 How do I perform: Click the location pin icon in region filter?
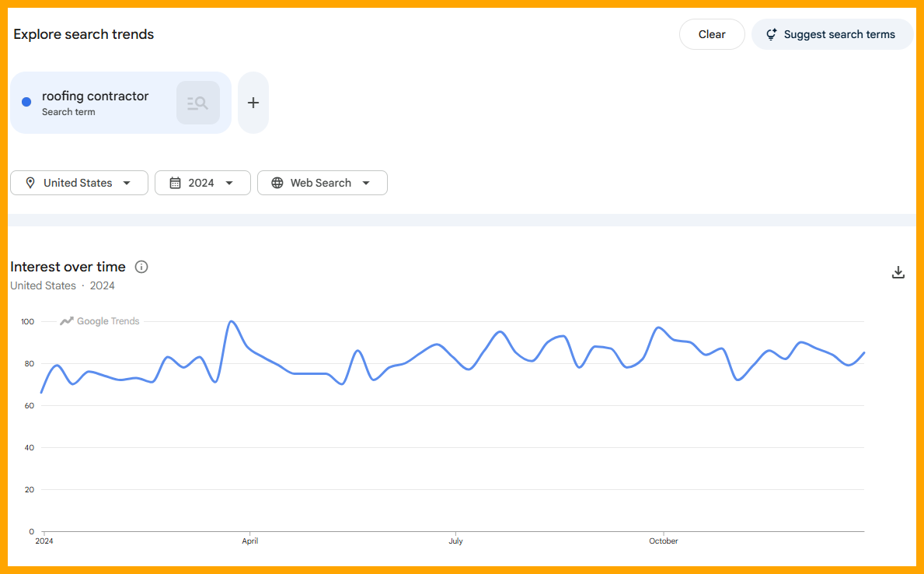[30, 182]
